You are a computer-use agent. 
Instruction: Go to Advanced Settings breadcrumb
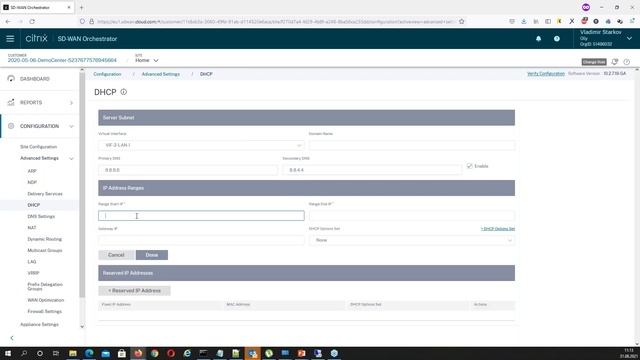pyautogui.click(x=160, y=74)
